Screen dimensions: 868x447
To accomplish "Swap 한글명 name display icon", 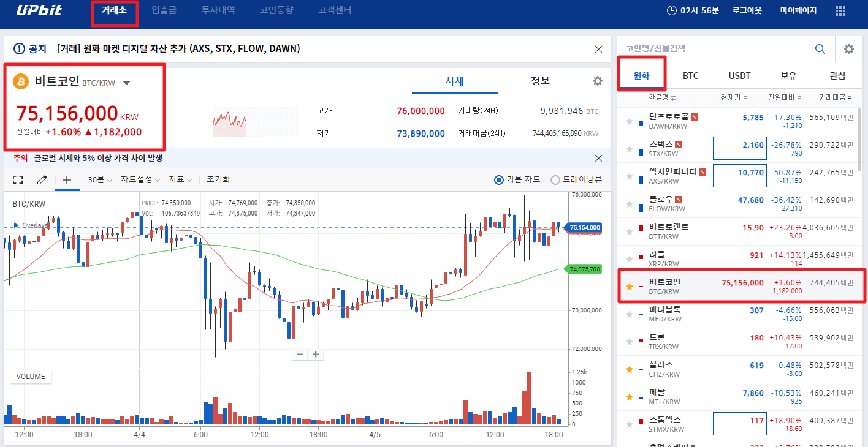I will (673, 97).
